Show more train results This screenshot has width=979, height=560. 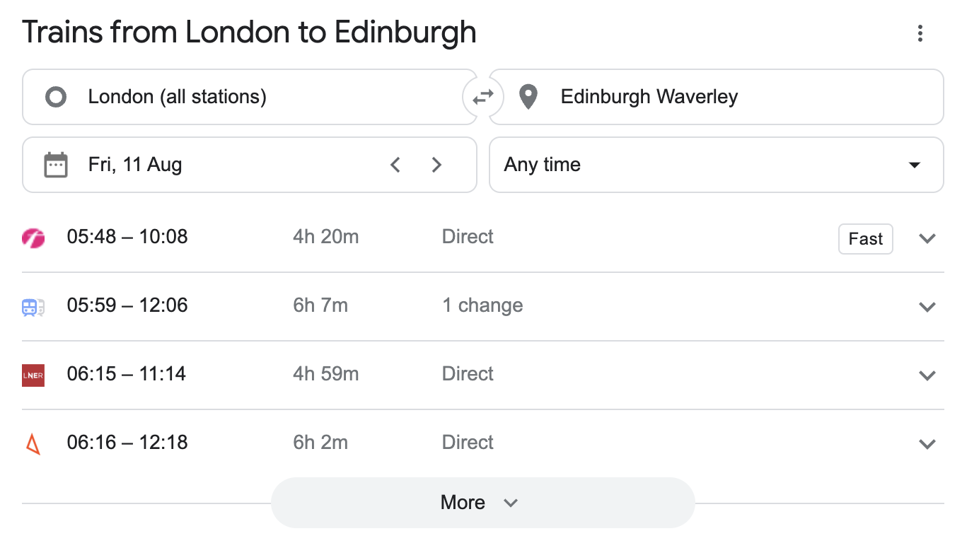(x=482, y=503)
